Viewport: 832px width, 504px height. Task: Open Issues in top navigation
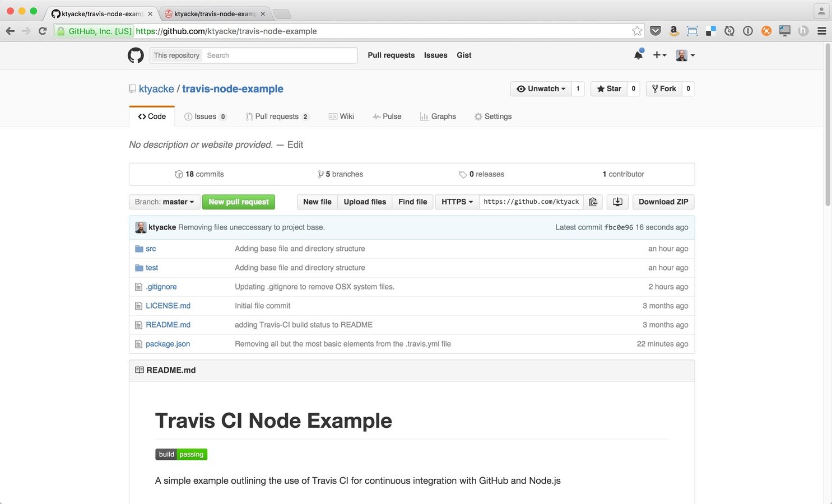[x=435, y=55]
